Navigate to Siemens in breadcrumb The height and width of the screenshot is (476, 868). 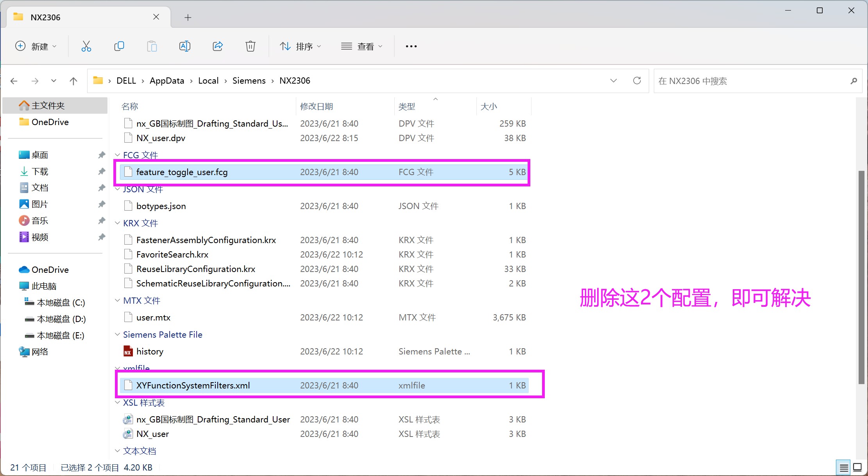(x=249, y=81)
